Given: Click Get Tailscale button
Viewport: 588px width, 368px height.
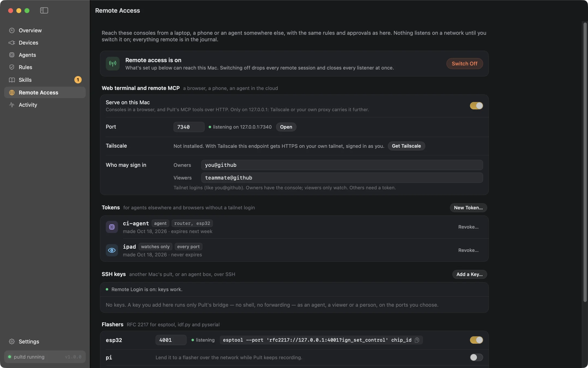Looking at the screenshot, I should [x=406, y=146].
